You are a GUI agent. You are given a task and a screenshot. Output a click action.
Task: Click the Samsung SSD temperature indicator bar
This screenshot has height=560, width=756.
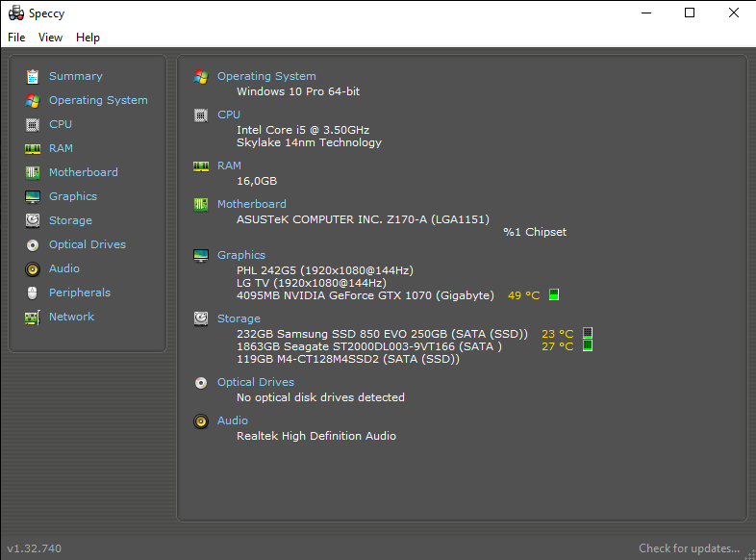(588, 334)
